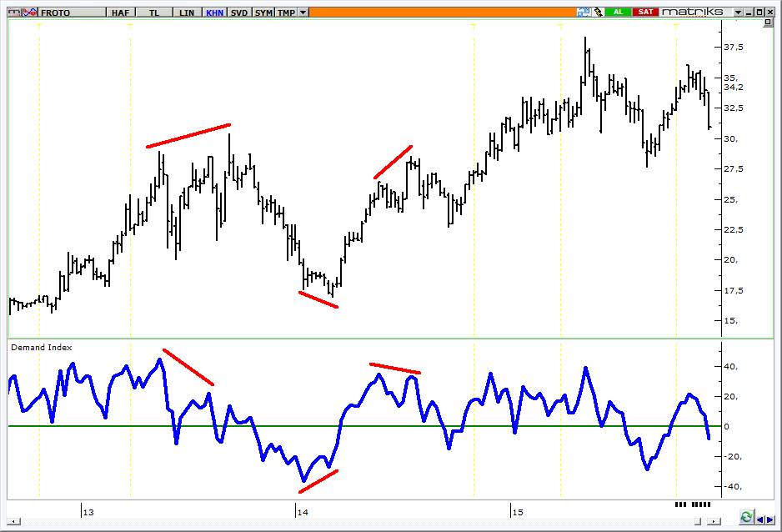Click the Matriks m icon at top-left
782x532 pixels.
(x=14, y=12)
